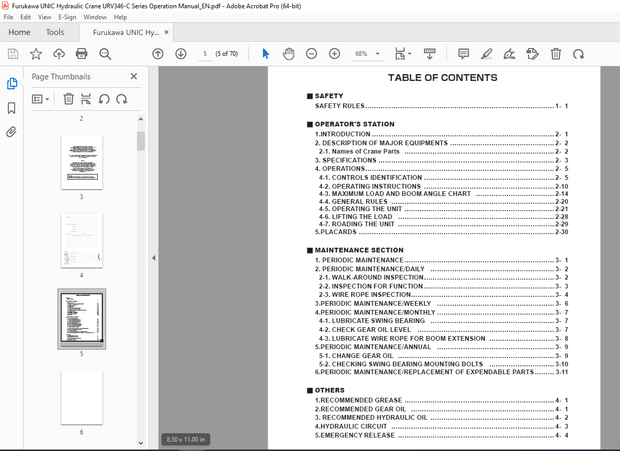Image resolution: width=620 pixels, height=451 pixels.
Task: Click the Save file icon
Action: coord(13,54)
